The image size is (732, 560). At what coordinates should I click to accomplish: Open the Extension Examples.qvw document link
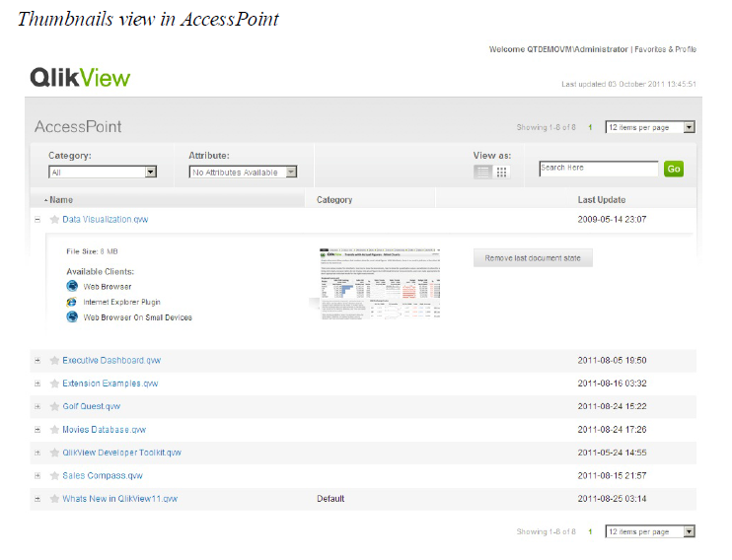110,384
